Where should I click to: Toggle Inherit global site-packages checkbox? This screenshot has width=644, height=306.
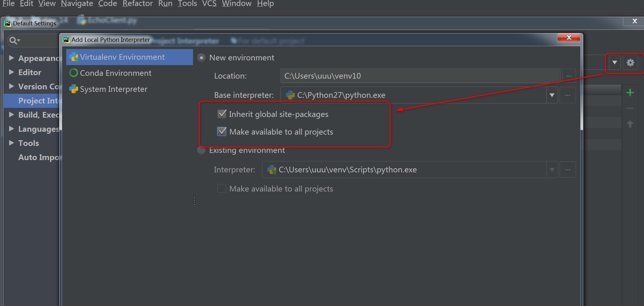[x=222, y=114]
